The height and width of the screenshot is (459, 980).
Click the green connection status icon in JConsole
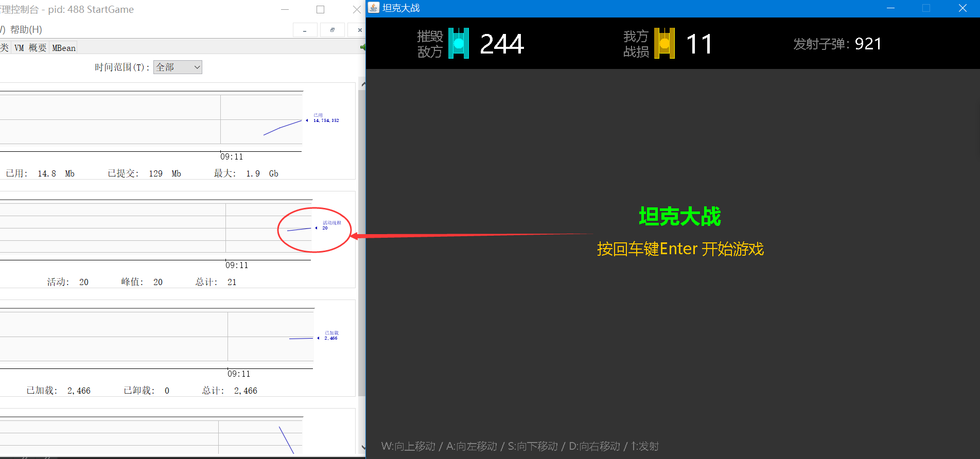(362, 47)
